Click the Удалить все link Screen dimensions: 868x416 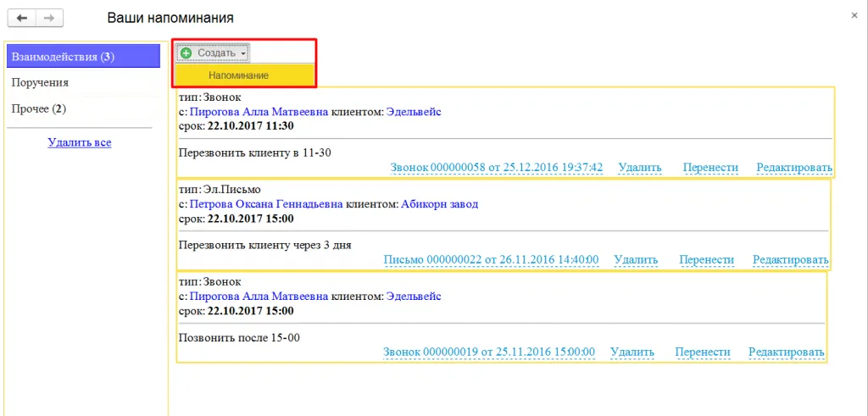point(80,142)
